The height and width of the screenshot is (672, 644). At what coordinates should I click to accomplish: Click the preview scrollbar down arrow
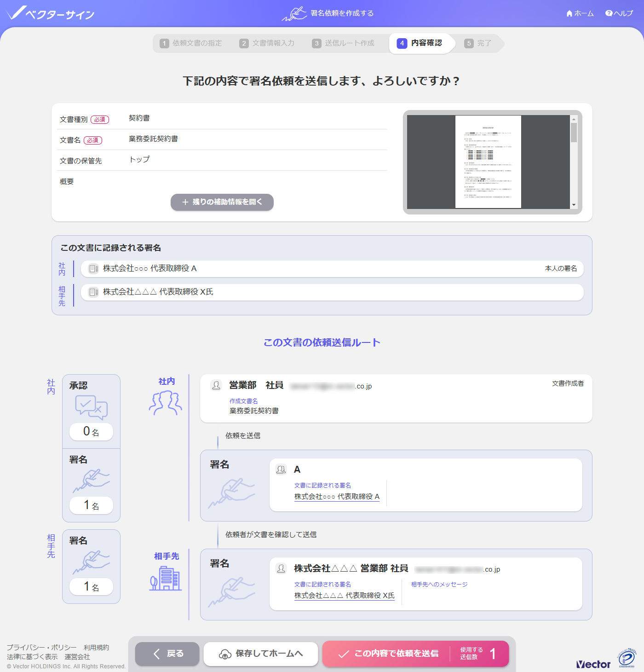tap(574, 205)
